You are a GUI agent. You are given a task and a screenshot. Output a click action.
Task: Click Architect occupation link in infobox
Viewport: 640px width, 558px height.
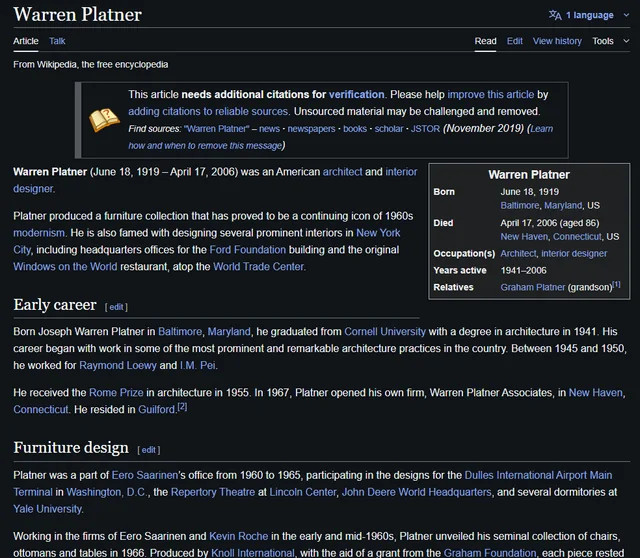pyautogui.click(x=518, y=253)
